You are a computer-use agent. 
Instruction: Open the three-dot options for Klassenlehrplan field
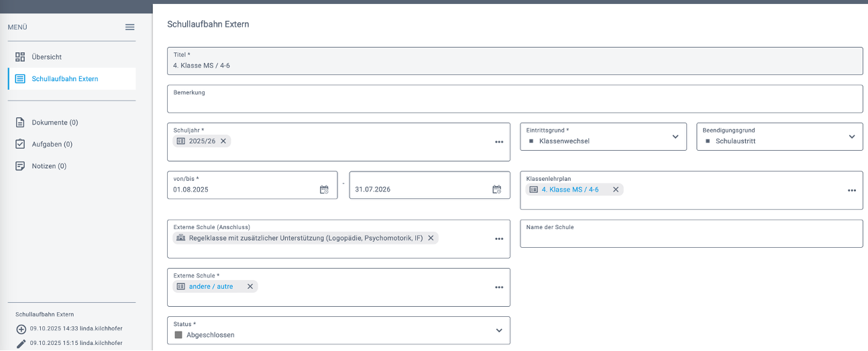pyautogui.click(x=851, y=190)
